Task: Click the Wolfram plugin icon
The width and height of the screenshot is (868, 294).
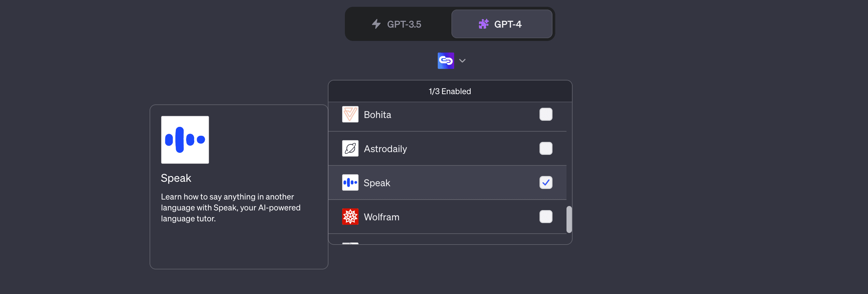Action: [350, 217]
